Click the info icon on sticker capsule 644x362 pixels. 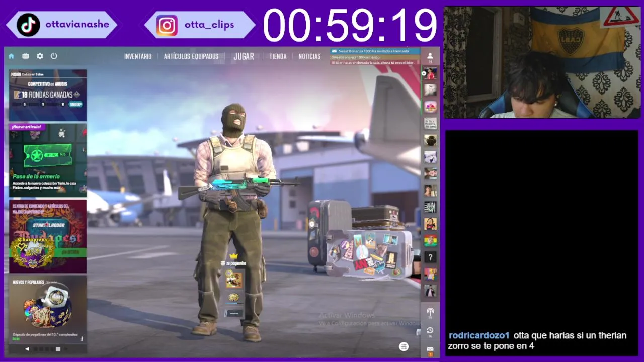pyautogui.click(x=82, y=339)
